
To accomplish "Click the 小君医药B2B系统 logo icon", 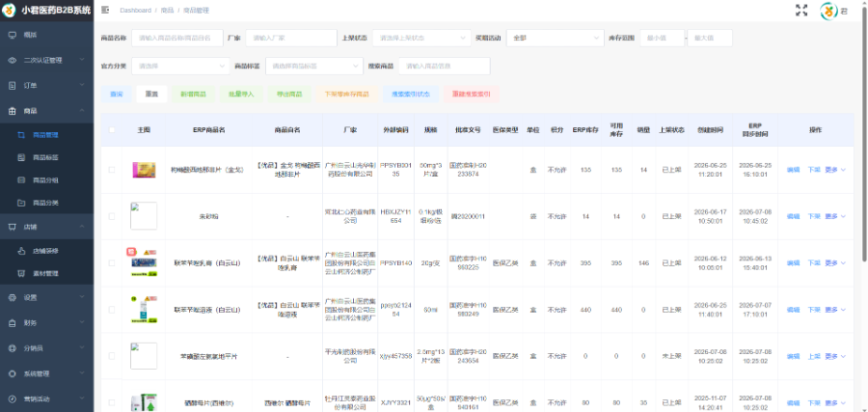I will pyautogui.click(x=10, y=10).
